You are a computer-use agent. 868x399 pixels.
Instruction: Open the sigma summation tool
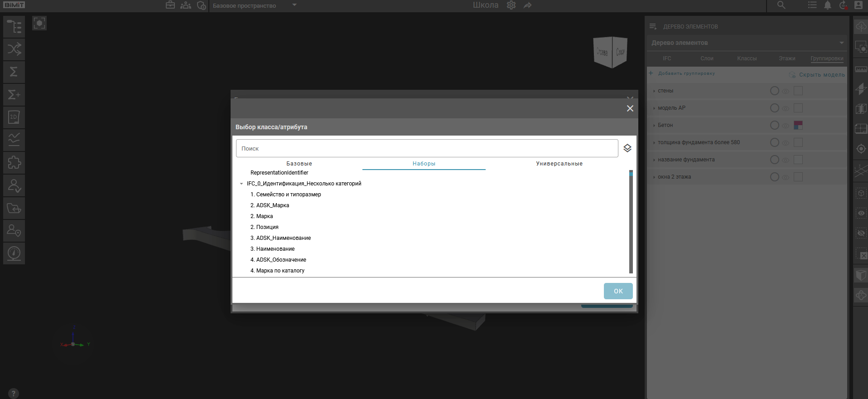pyautogui.click(x=14, y=72)
